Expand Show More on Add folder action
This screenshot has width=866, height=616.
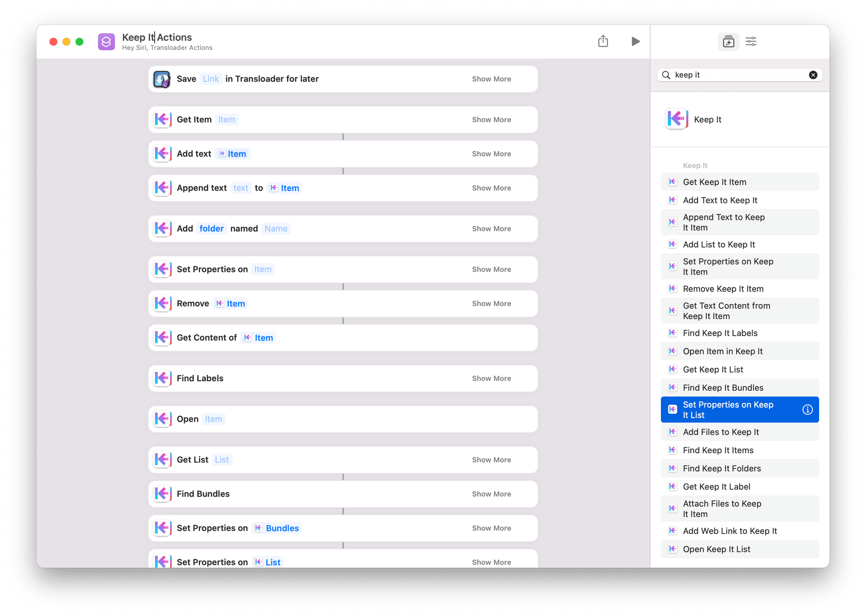[x=491, y=229]
